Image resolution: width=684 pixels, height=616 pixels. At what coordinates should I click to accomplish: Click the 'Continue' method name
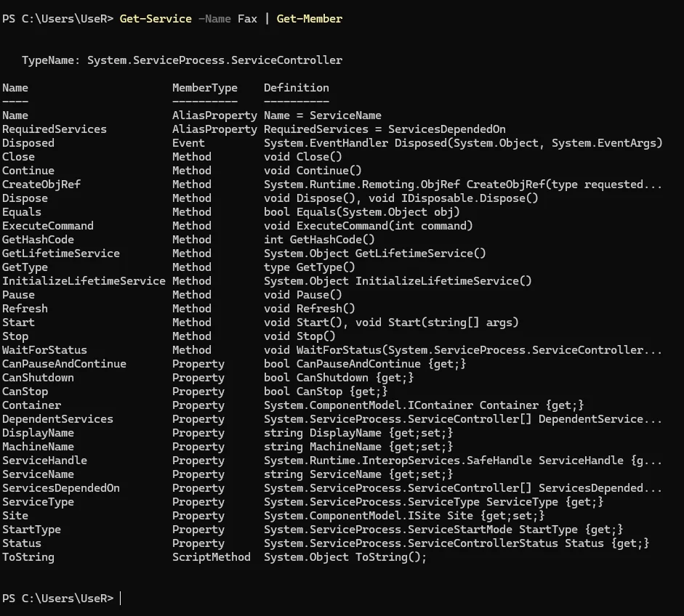click(x=28, y=171)
